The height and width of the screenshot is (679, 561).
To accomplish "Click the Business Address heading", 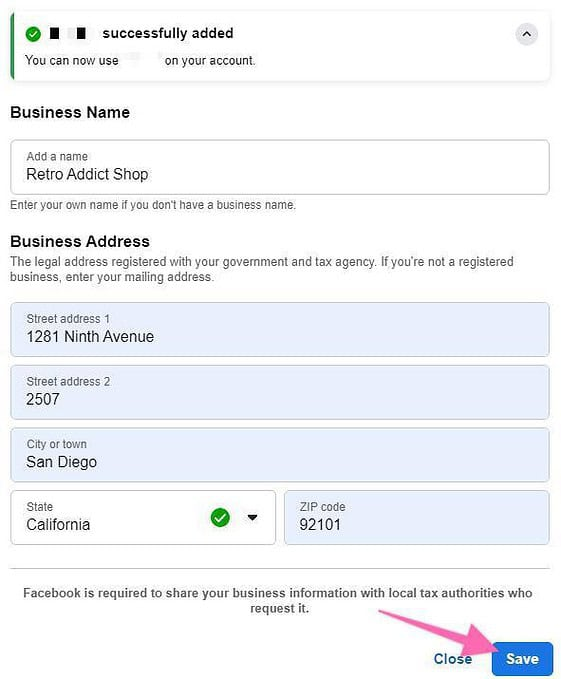I will 80,241.
